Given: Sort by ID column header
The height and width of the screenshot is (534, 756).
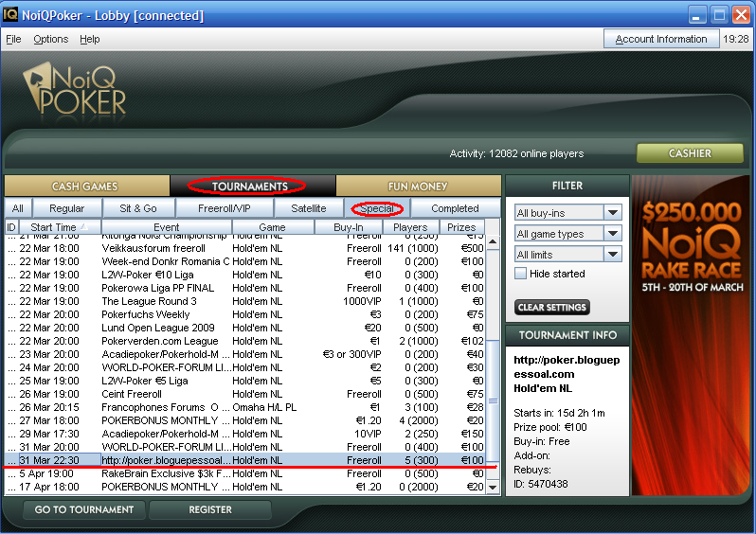Looking at the screenshot, I should click(x=11, y=227).
